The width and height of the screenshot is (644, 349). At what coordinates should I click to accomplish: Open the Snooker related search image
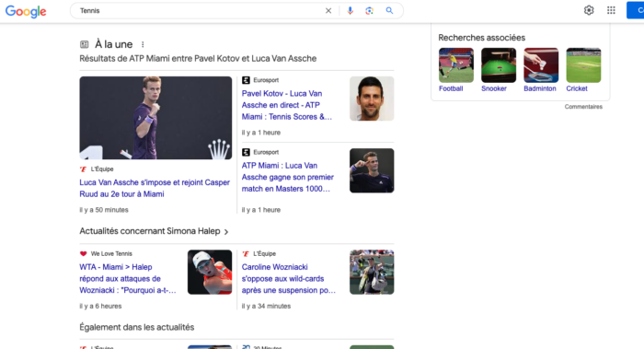499,65
